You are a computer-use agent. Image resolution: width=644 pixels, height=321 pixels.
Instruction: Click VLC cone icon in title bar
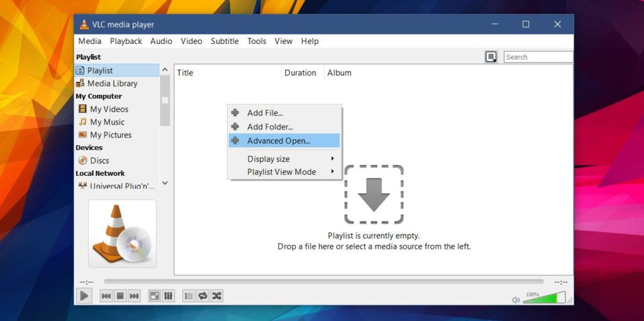pyautogui.click(x=84, y=24)
